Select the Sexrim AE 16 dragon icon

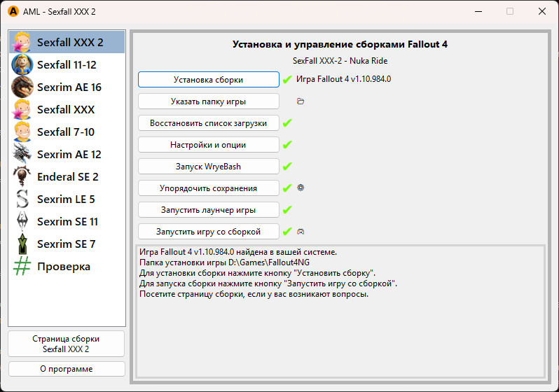[x=22, y=87]
